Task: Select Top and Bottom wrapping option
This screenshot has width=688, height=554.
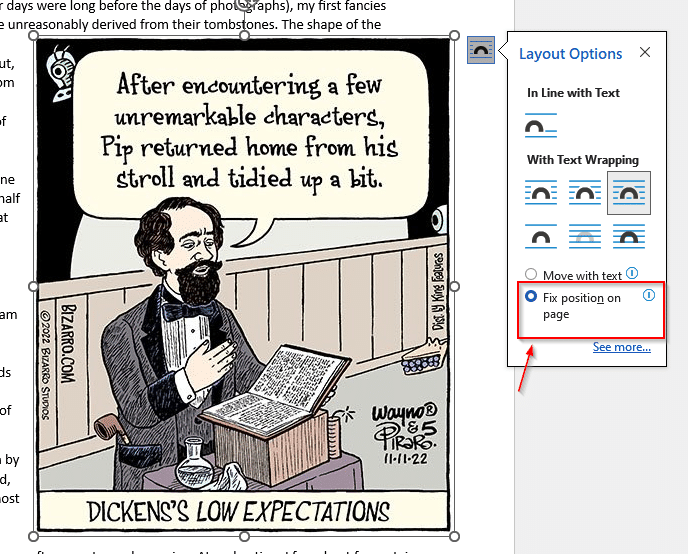Action: (x=541, y=237)
